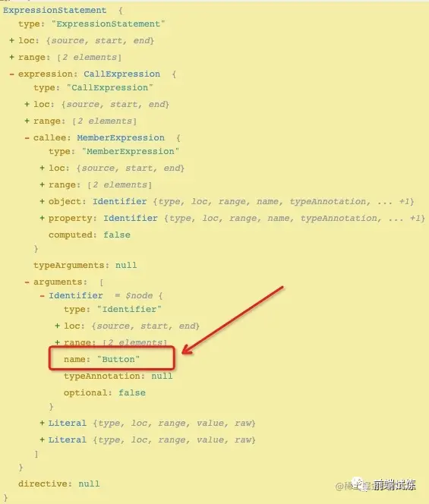This screenshot has height=504, width=429.
Task: Expand loc inside the Identifier argument
Action: point(57,326)
